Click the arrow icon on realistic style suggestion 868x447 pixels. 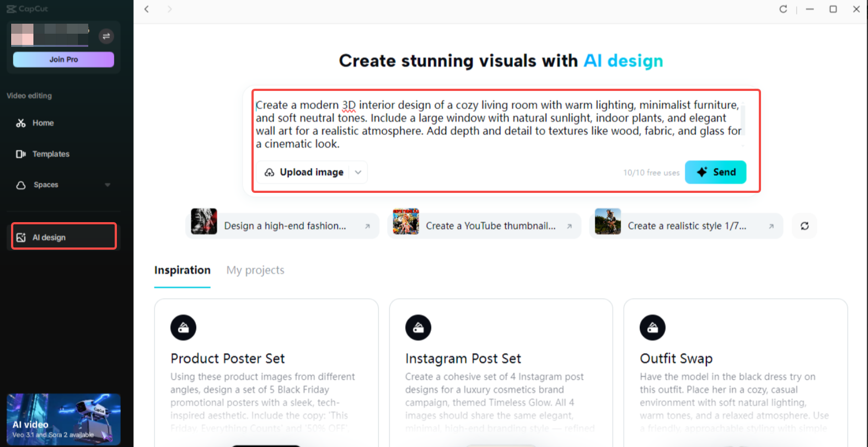pos(771,226)
